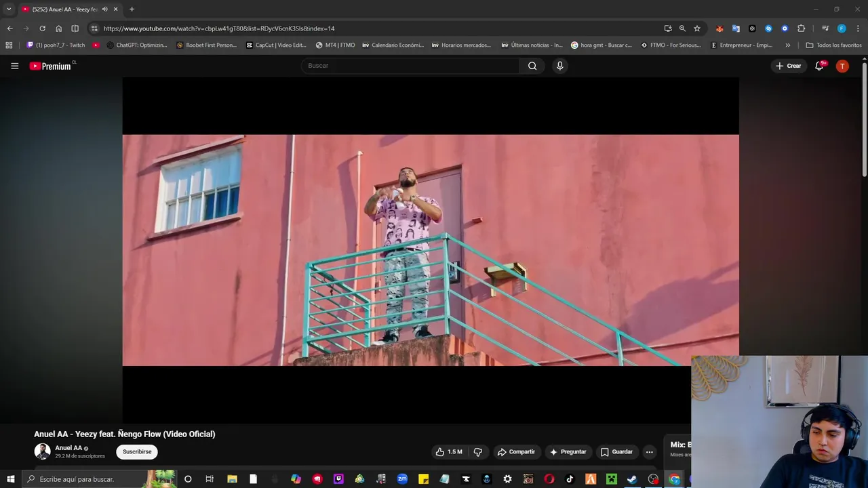This screenshot has width=868, height=488.
Task: Open the browser three-dot menu
Action: click(859, 28)
